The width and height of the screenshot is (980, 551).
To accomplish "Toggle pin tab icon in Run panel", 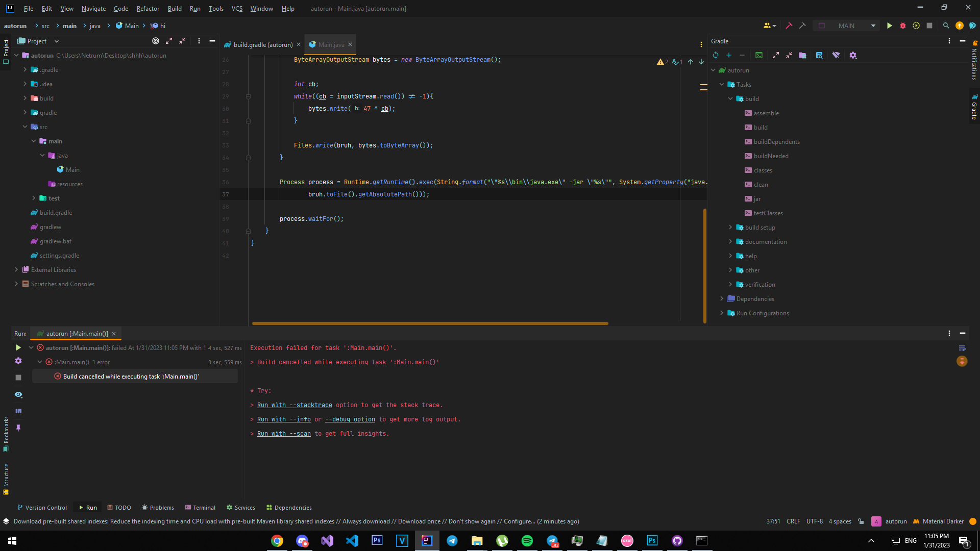I will click(18, 428).
